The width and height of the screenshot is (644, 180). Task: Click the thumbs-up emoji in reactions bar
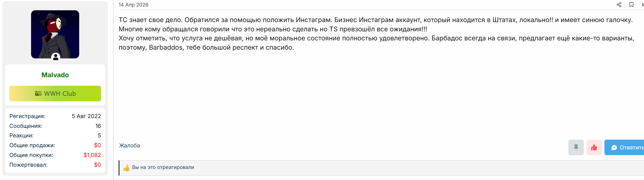126,167
